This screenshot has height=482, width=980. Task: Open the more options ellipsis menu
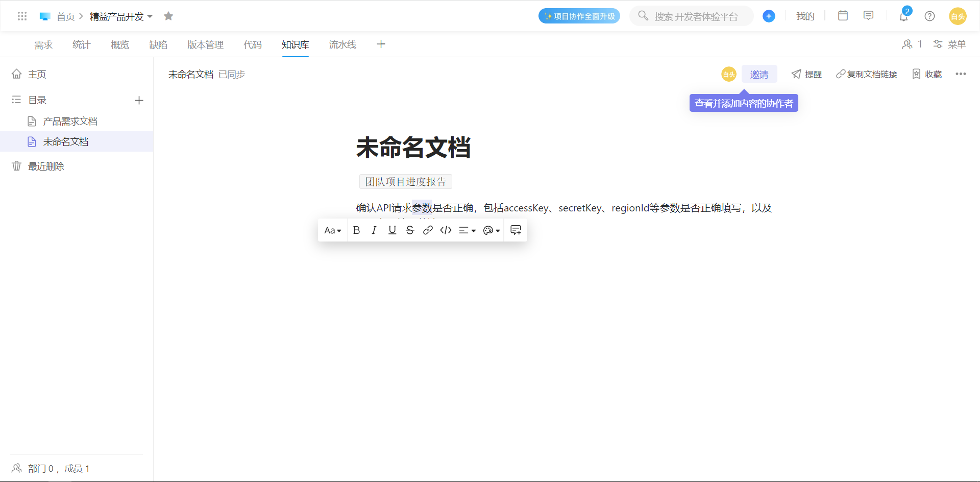tap(961, 74)
